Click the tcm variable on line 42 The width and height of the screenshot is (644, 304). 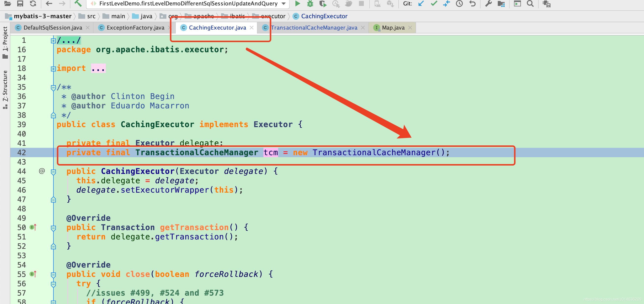(271, 152)
